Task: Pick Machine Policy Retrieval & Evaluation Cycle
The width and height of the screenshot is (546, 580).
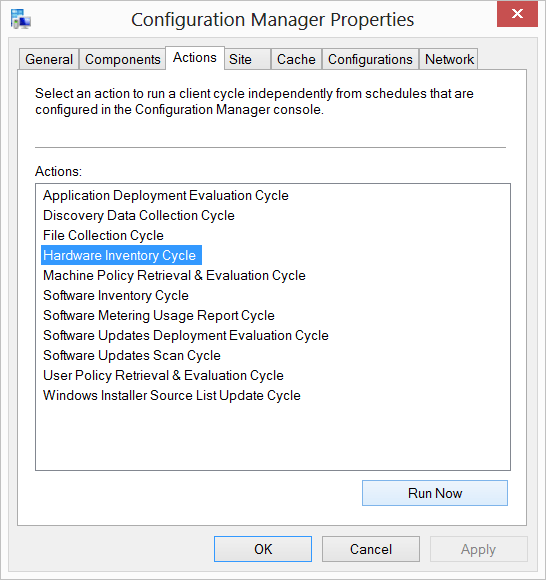Action: (174, 275)
